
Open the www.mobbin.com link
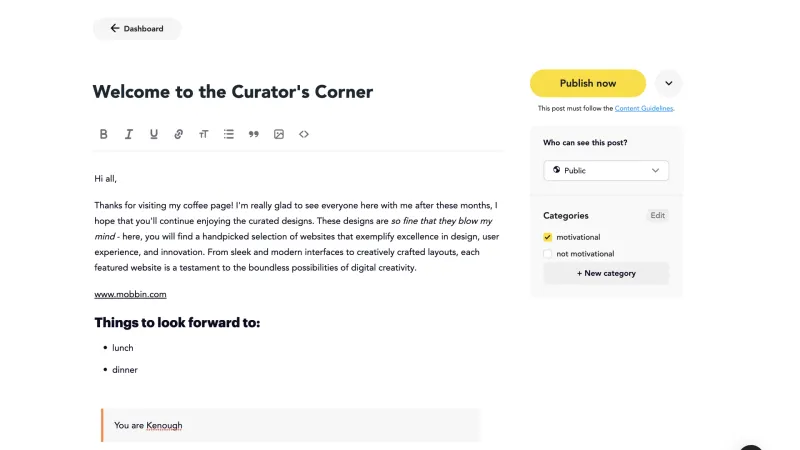(130, 294)
